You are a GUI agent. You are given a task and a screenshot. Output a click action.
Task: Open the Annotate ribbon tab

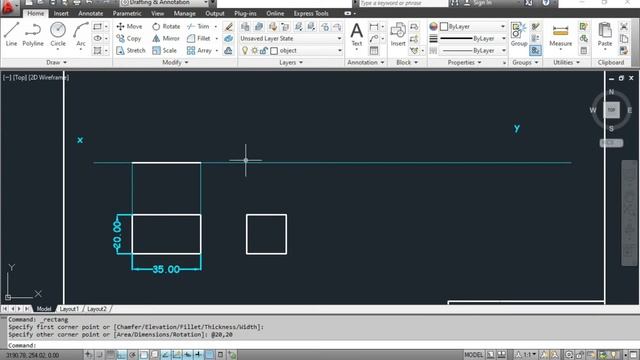click(91, 13)
